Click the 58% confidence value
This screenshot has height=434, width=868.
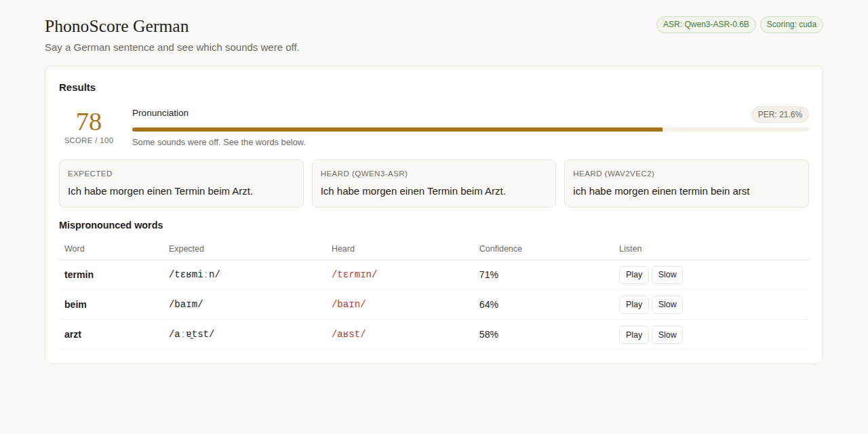[x=489, y=334]
